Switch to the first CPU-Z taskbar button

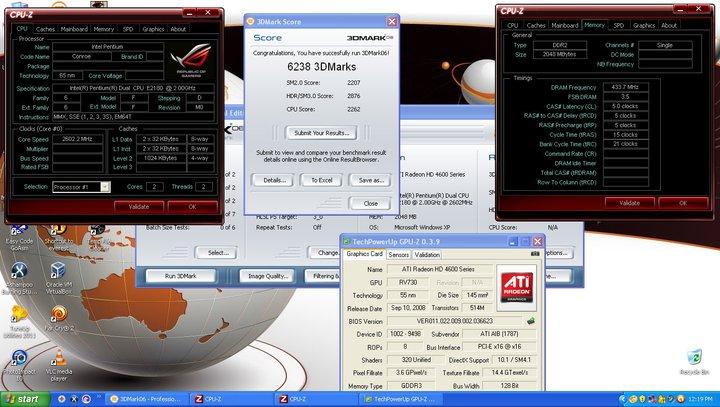[233, 399]
